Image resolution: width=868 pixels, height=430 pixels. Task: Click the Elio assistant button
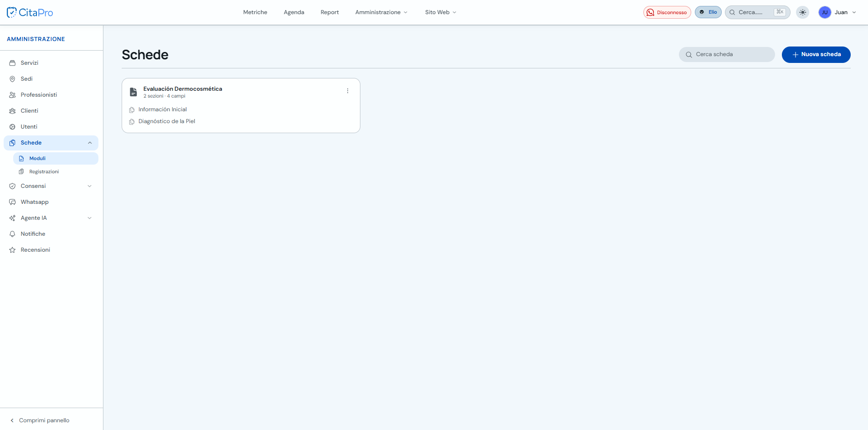click(708, 12)
